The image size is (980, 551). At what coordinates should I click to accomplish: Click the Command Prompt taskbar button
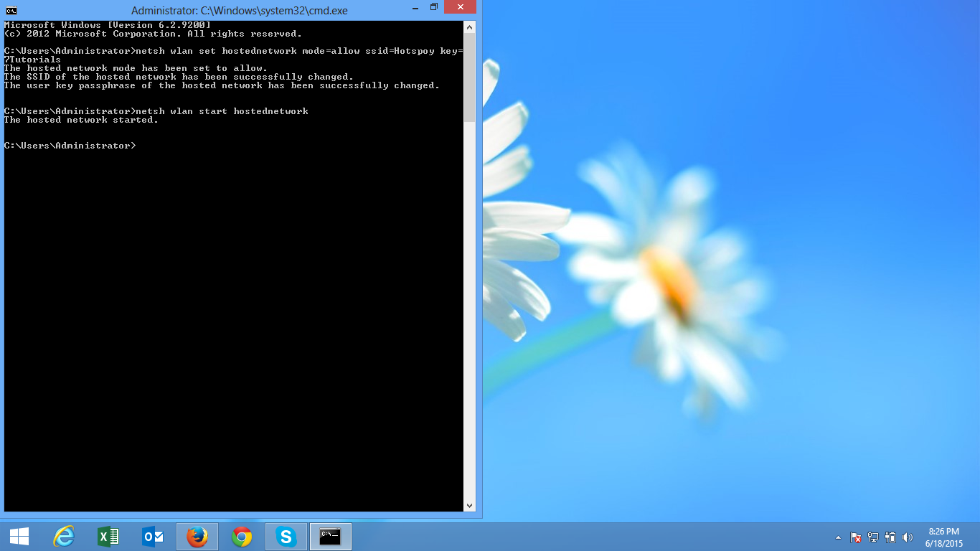click(331, 537)
